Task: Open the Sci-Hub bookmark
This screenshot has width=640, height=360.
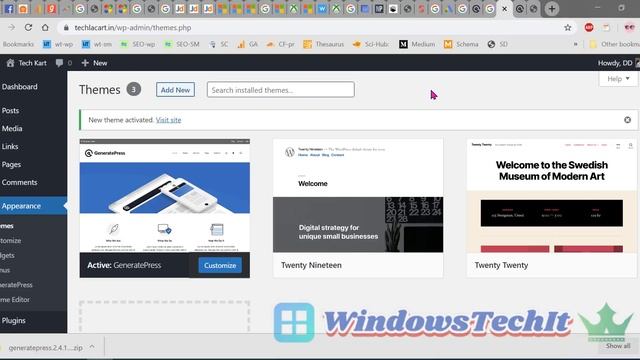Action: [x=371, y=44]
